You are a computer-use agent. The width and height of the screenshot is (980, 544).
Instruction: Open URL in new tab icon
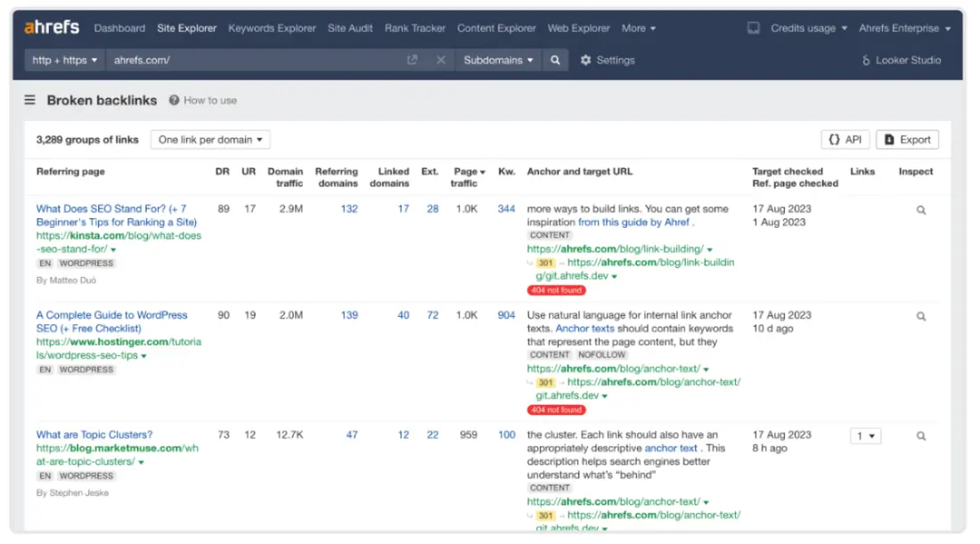pyautogui.click(x=412, y=60)
